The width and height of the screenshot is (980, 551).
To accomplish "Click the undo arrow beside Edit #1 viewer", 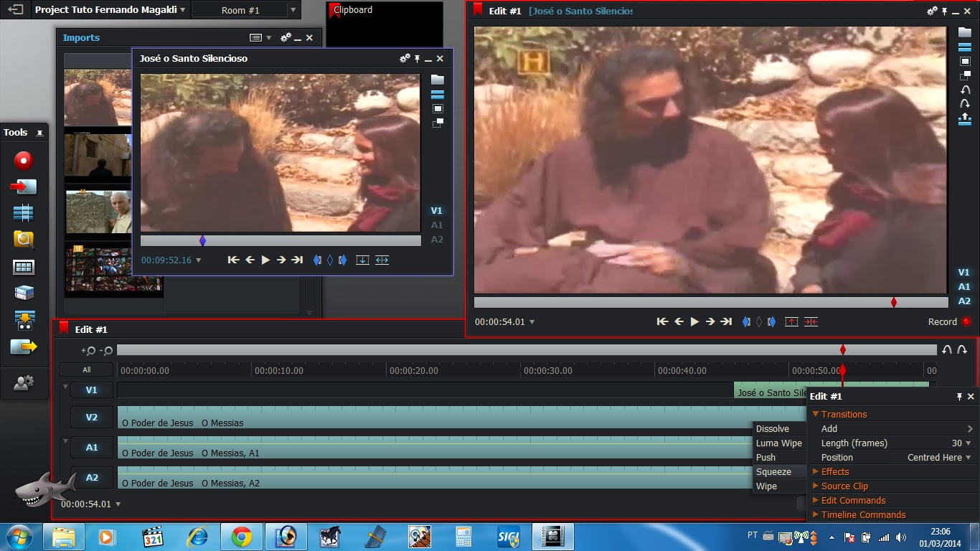I will (965, 90).
